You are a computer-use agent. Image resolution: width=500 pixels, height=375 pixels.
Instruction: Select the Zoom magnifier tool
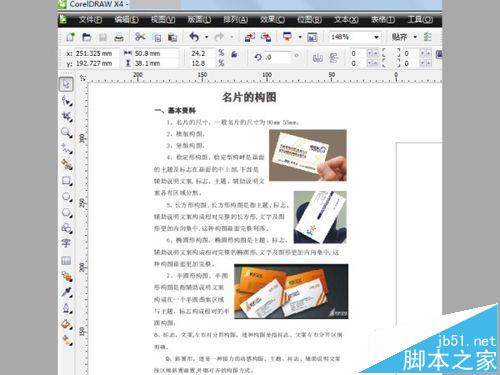click(x=67, y=133)
